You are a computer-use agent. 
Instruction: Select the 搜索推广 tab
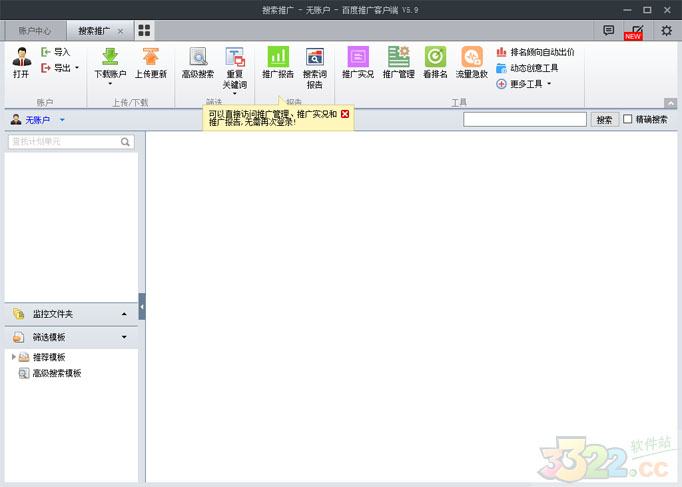(94, 31)
